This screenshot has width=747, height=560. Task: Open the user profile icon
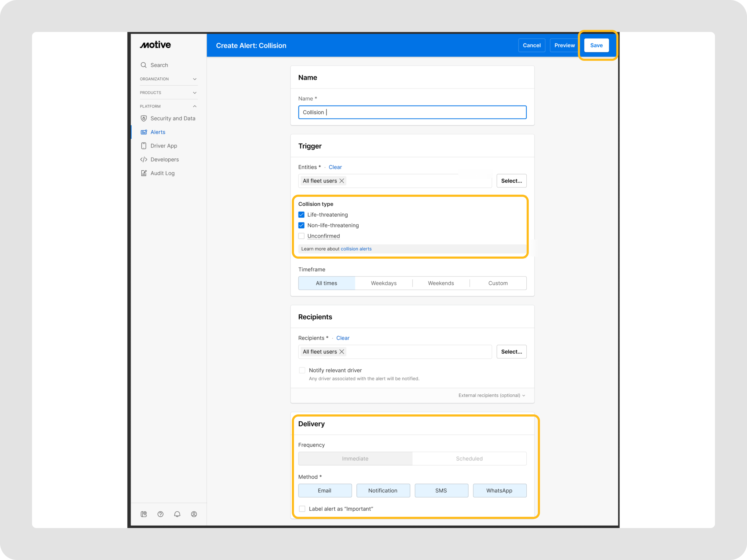(194, 514)
